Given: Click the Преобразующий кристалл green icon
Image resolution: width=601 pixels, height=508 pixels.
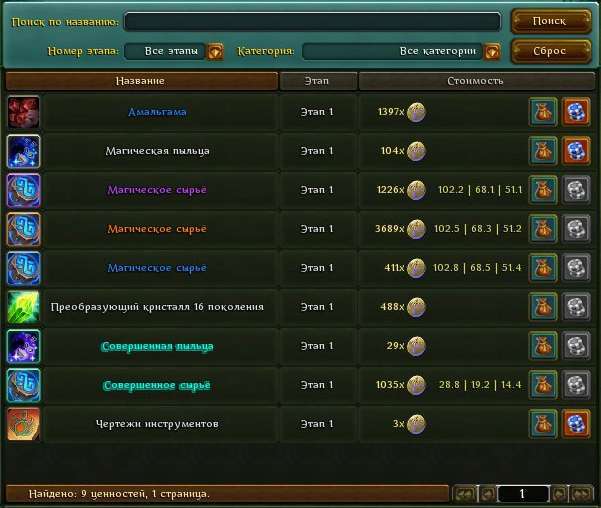Looking at the screenshot, I should pos(23,307).
